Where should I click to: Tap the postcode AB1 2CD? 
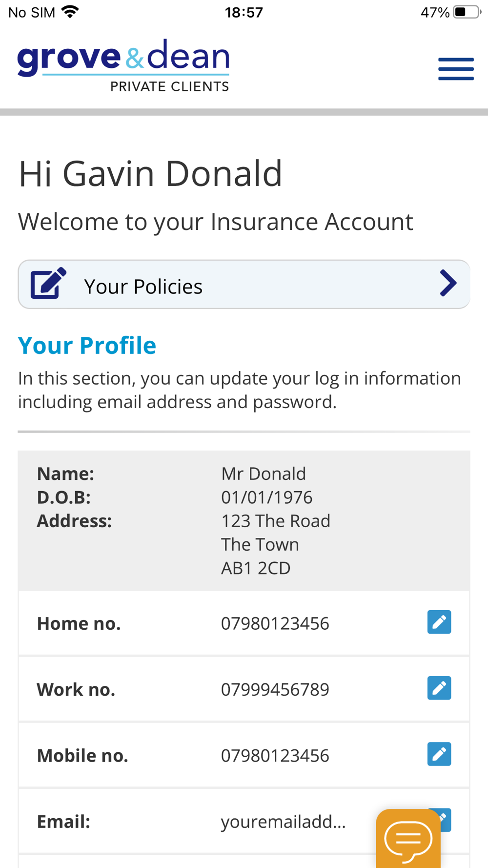pos(256,568)
